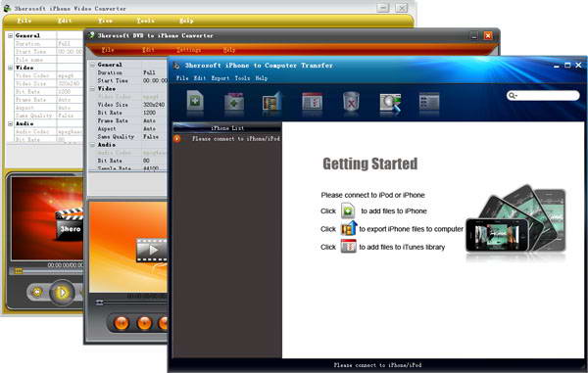Click the Duration Full value in DVD Converter
Image resolution: width=588 pixels, height=373 pixels.
149,72
